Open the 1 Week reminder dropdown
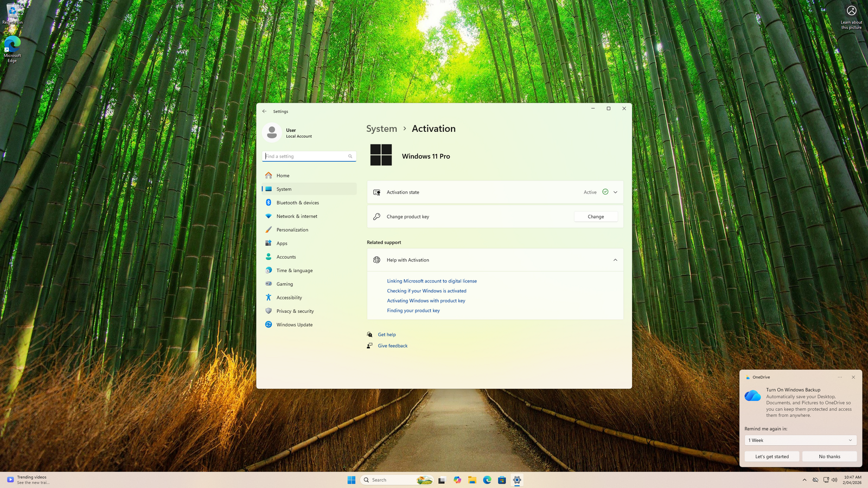The image size is (868, 488). click(800, 440)
